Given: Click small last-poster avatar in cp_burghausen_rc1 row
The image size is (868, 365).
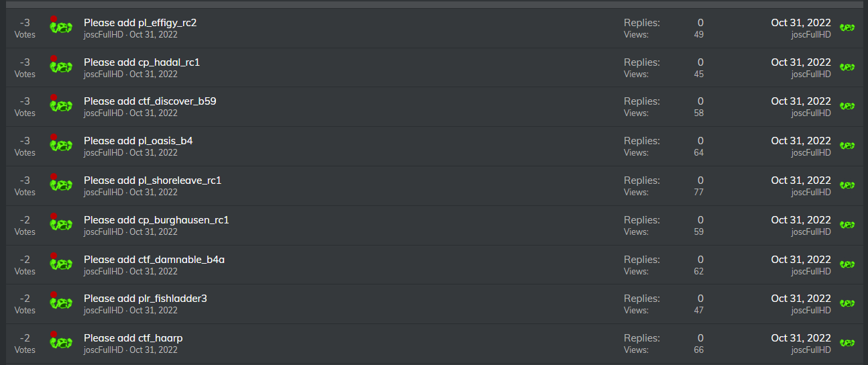Looking at the screenshot, I should (x=847, y=225).
